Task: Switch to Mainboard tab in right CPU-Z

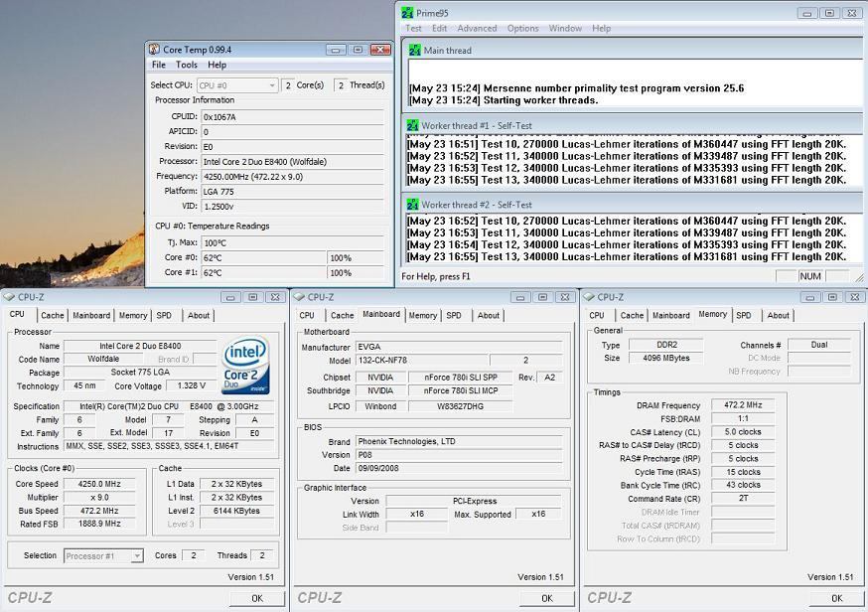Action: point(671,315)
